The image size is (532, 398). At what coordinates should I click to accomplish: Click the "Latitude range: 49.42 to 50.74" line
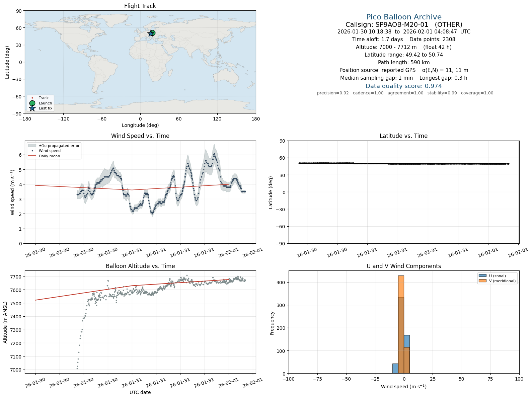tap(404, 55)
